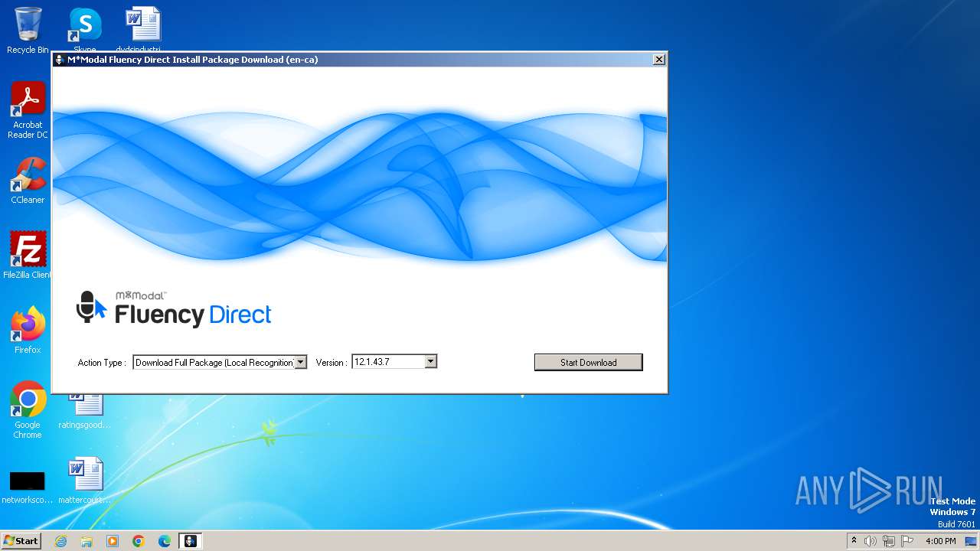Screen dimensions: 980x551
Task: Launch CCleaner desktop shortcut
Action: [x=28, y=181]
